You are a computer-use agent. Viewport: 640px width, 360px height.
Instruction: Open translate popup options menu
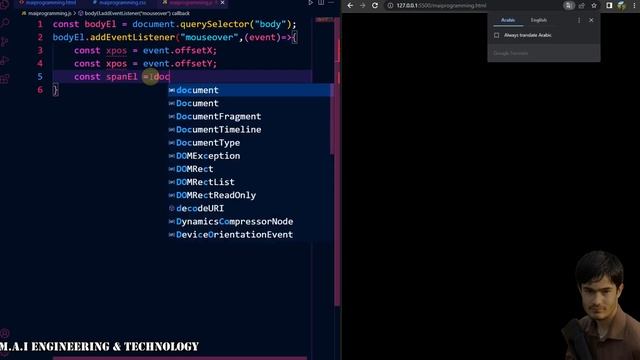tap(579, 20)
